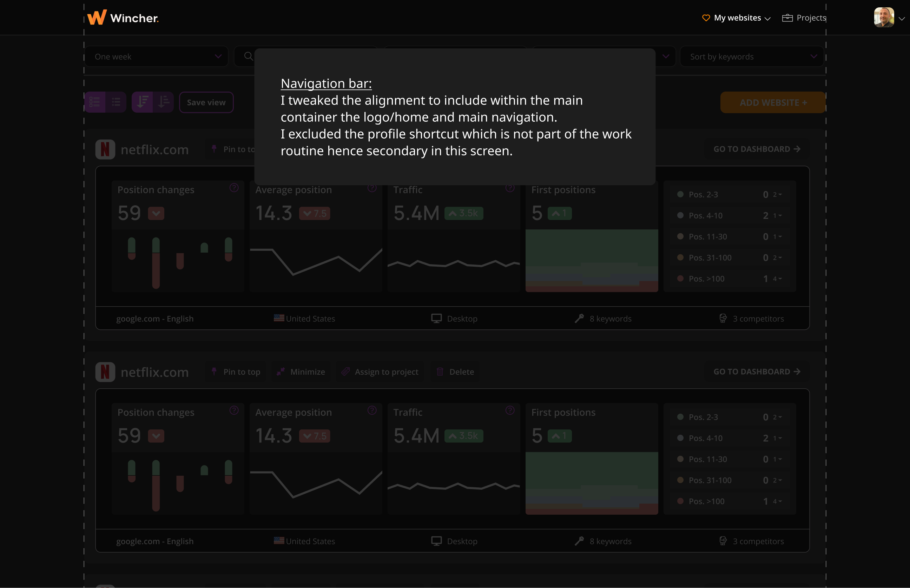Click the ADD WEBSITE button
This screenshot has width=910, height=588.
[x=772, y=102]
